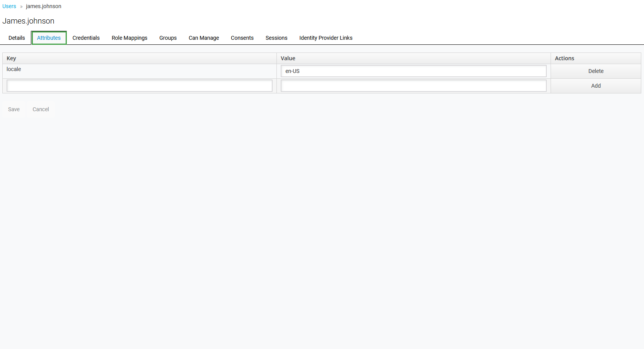Viewport: 644px width, 349px height.
Task: Open the Identity Provider Links tab
Action: (326, 38)
